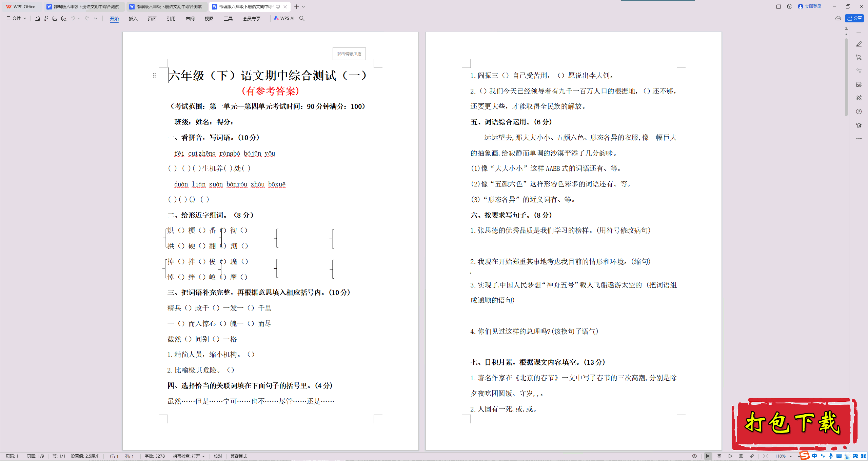Toggle 拼写检查 spell check dropdown
This screenshot has width=868, height=461.
[189, 456]
